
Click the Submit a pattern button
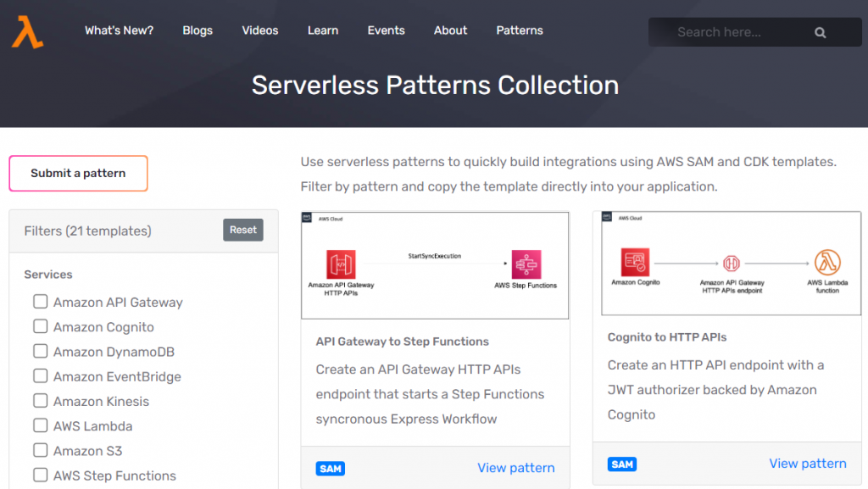(x=78, y=173)
